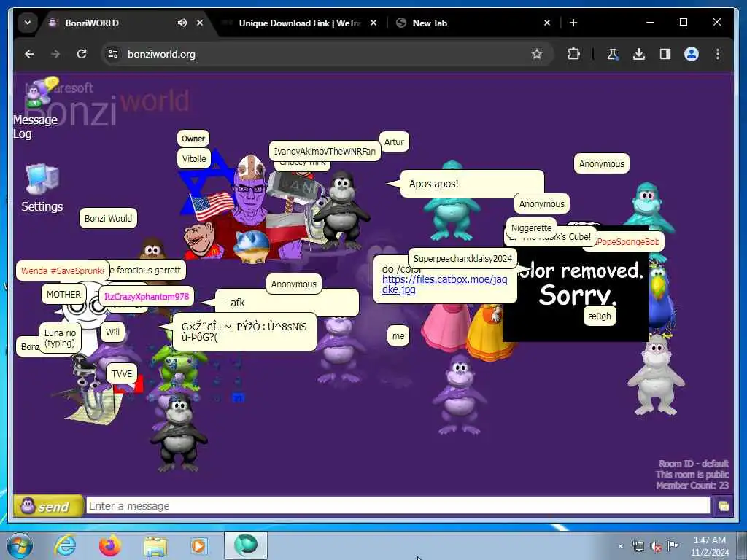Viewport: 747px width, 560px height.
Task: Click the white Bonzi character on right
Action: (657, 376)
